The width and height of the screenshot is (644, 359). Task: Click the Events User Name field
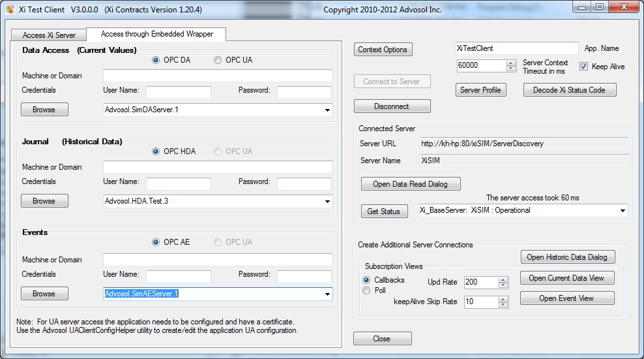(179, 277)
